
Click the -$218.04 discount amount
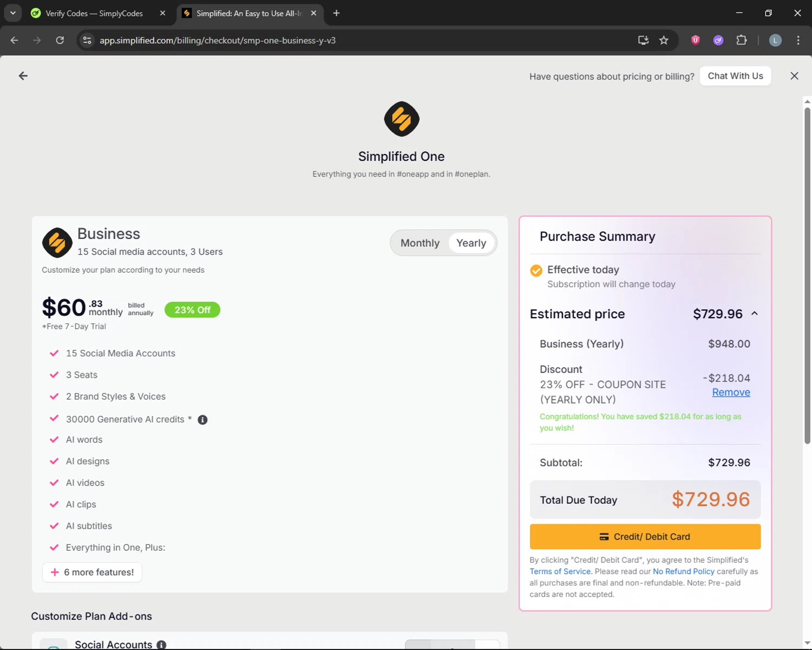[726, 378]
